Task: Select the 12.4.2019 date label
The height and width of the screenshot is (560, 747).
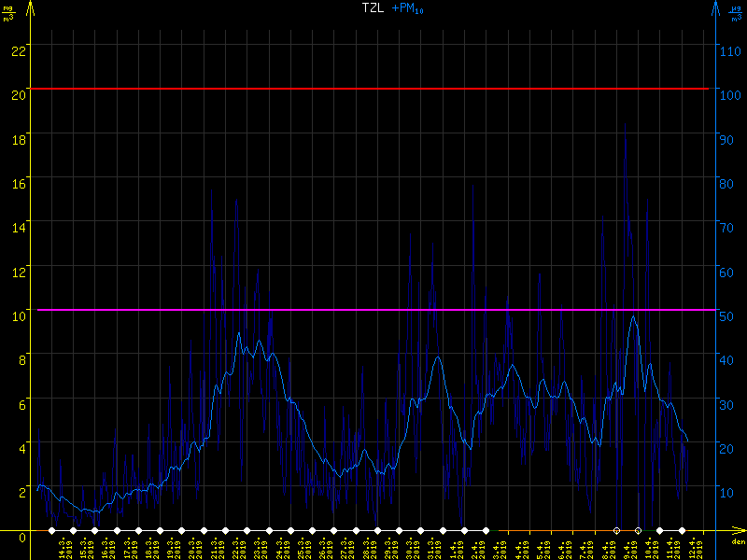Action: point(693,548)
